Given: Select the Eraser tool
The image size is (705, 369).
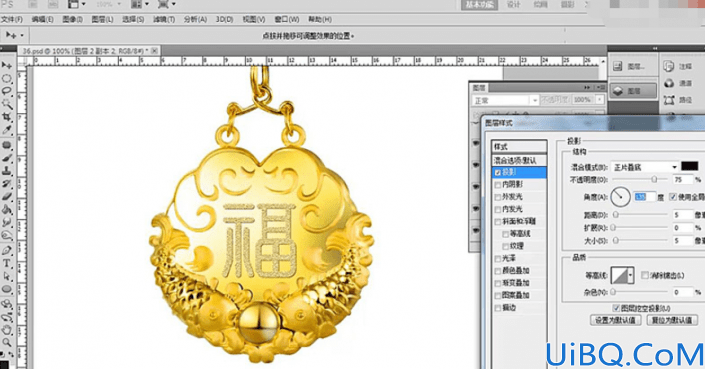Looking at the screenshot, I should tap(6, 196).
